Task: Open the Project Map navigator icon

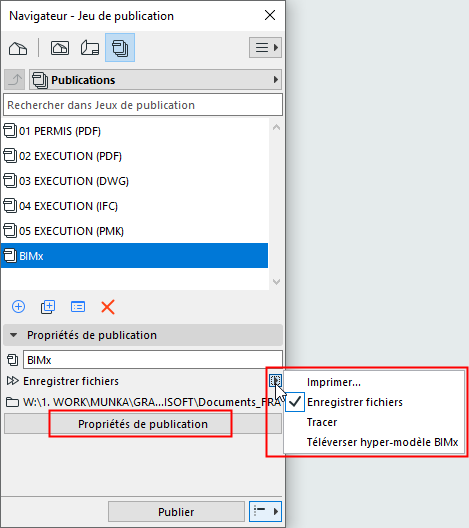Action: (x=18, y=48)
